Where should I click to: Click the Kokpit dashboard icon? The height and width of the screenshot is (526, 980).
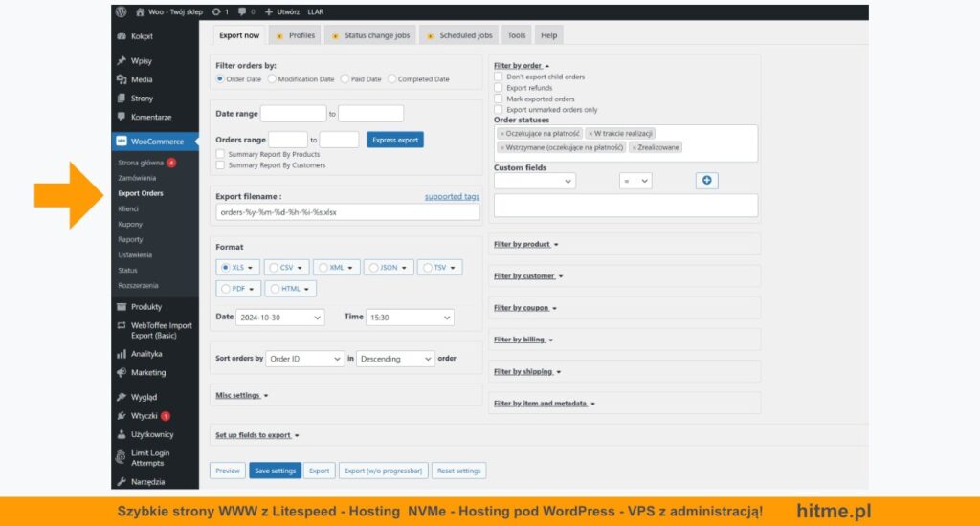[122, 36]
